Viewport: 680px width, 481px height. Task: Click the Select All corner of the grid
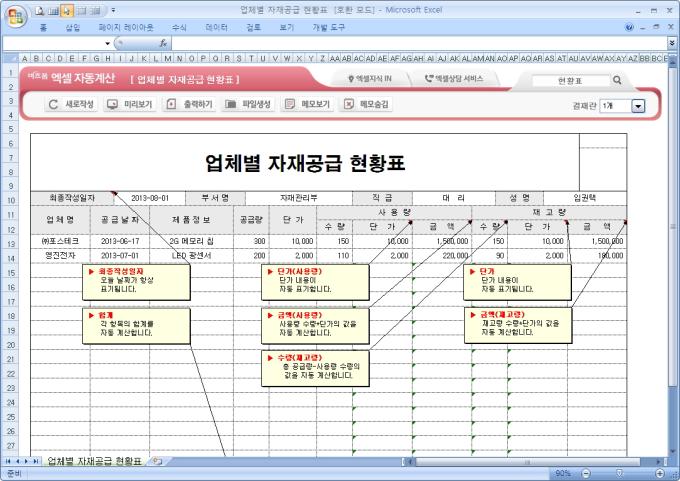[10, 58]
